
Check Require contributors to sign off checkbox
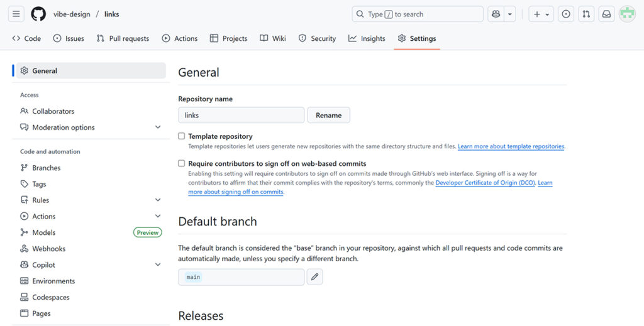(x=182, y=163)
